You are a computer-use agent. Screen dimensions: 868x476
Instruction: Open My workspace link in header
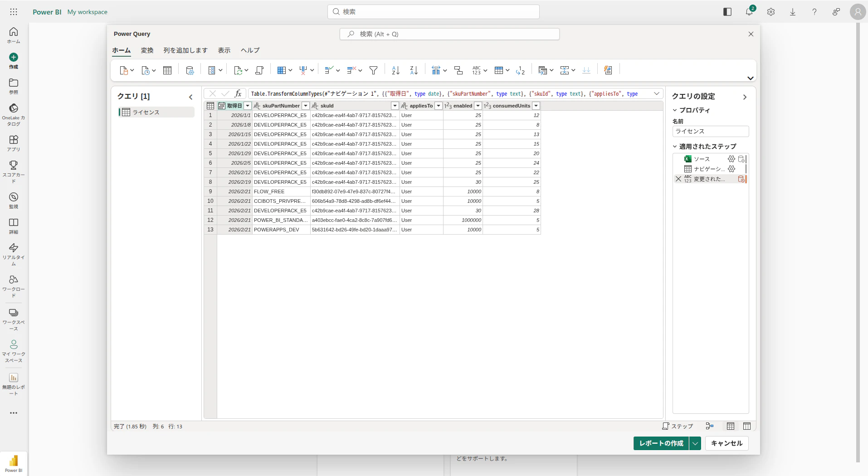click(x=88, y=12)
